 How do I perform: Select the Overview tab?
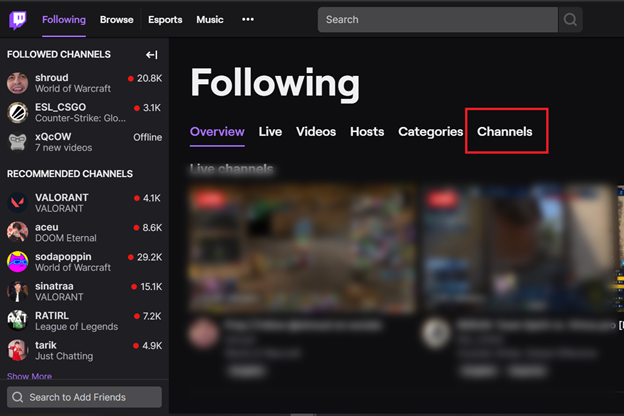coord(217,132)
